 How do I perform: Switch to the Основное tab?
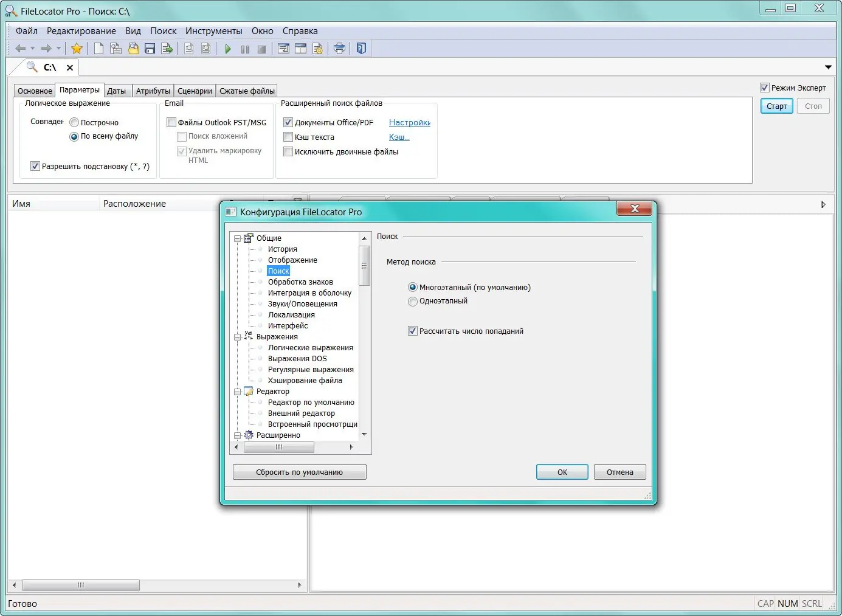(x=35, y=91)
